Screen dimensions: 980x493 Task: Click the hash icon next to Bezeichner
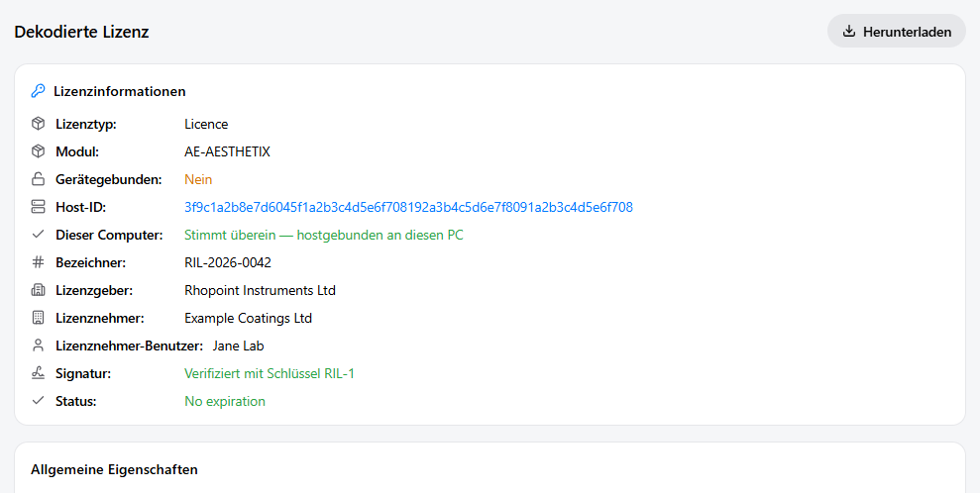38,262
